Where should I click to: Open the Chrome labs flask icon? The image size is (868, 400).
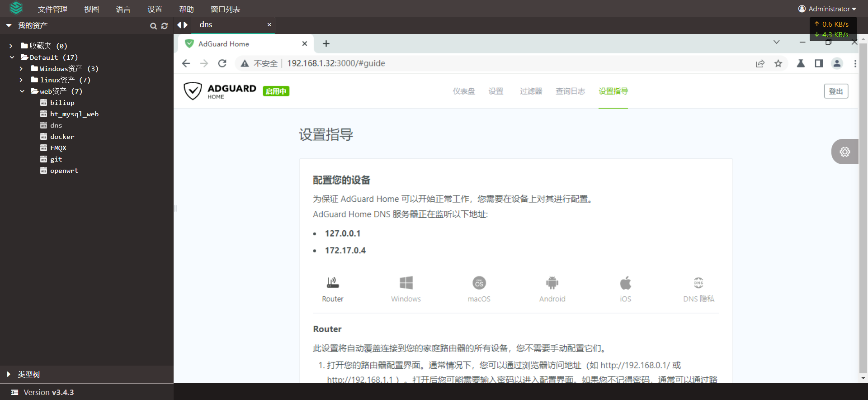(x=801, y=63)
